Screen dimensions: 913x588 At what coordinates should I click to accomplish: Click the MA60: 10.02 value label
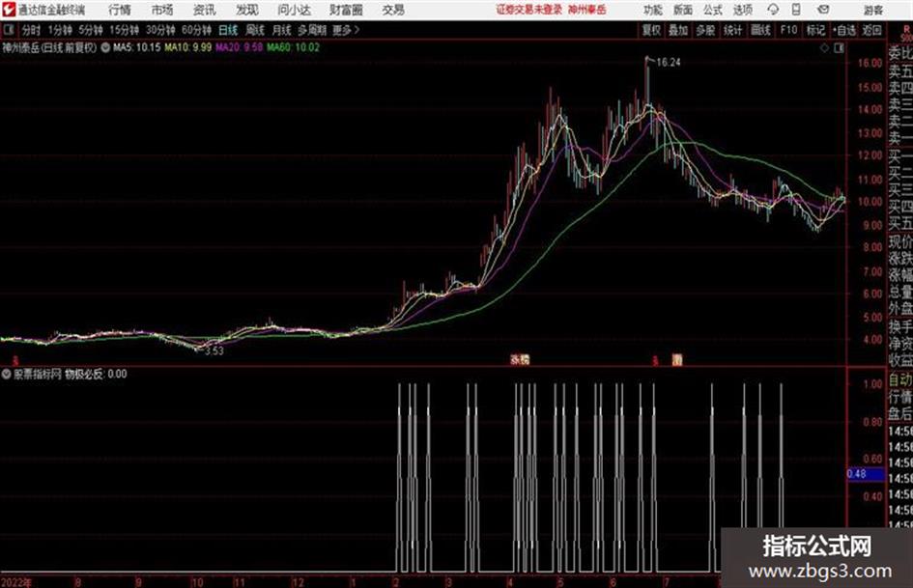tap(294, 47)
